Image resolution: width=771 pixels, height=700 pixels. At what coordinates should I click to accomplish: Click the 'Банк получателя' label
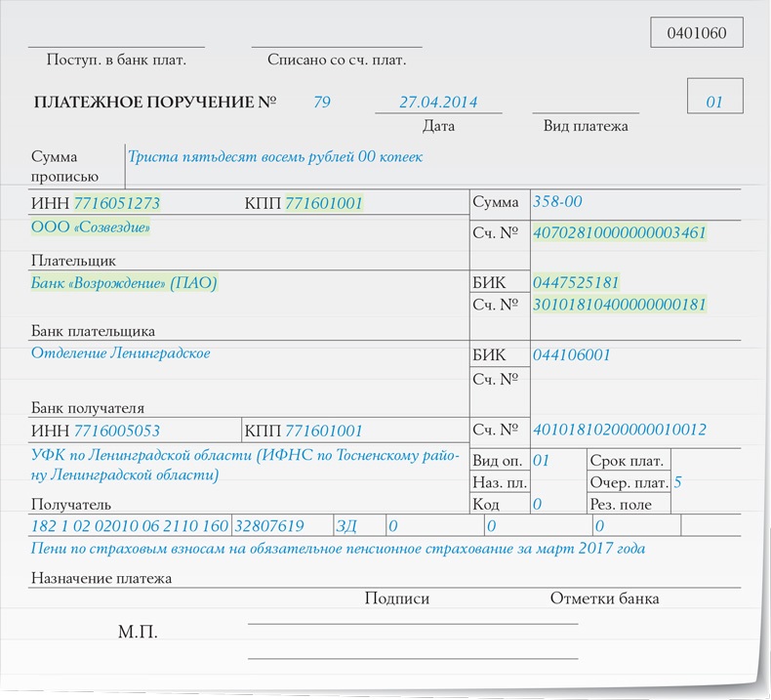pyautogui.click(x=88, y=408)
